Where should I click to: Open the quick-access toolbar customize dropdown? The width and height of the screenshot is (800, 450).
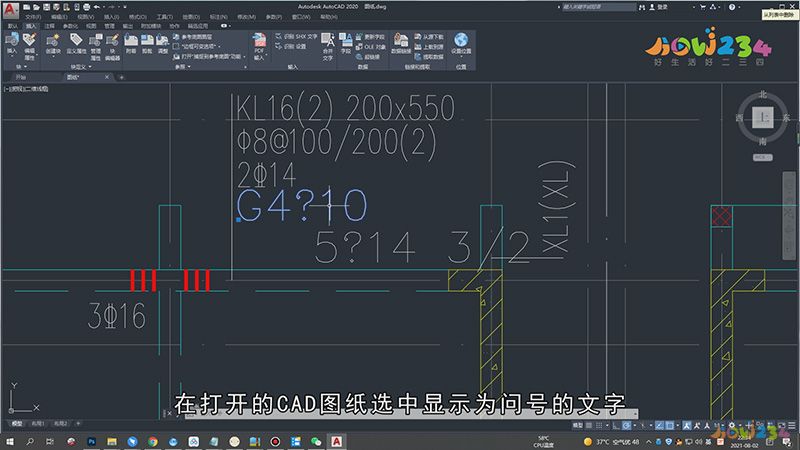125,7
